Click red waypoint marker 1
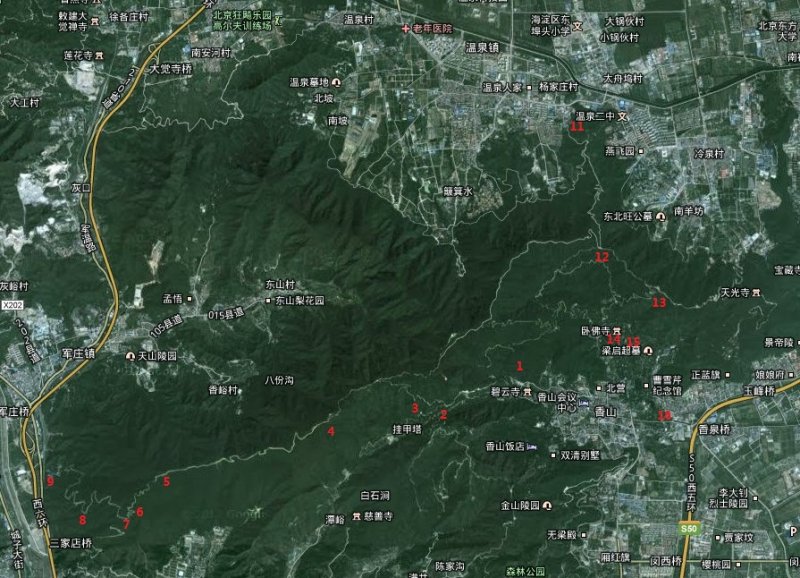Image resolution: width=800 pixels, height=578 pixels. (519, 366)
